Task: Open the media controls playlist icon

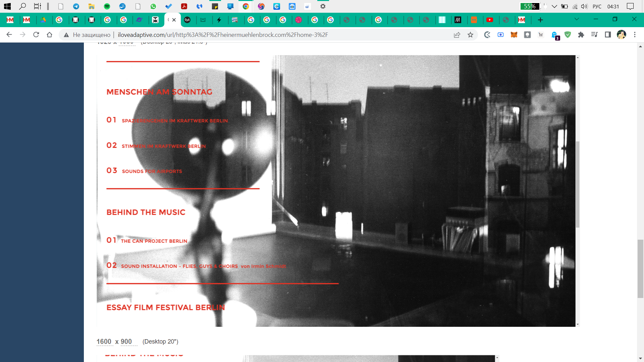Action: [x=594, y=35]
